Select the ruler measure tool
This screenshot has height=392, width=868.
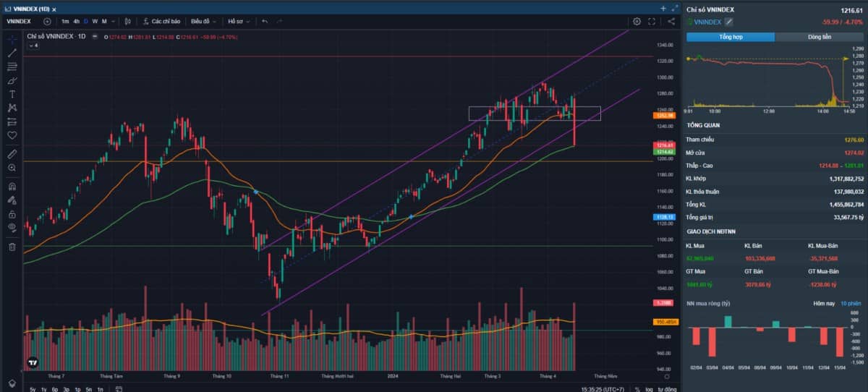[12, 153]
